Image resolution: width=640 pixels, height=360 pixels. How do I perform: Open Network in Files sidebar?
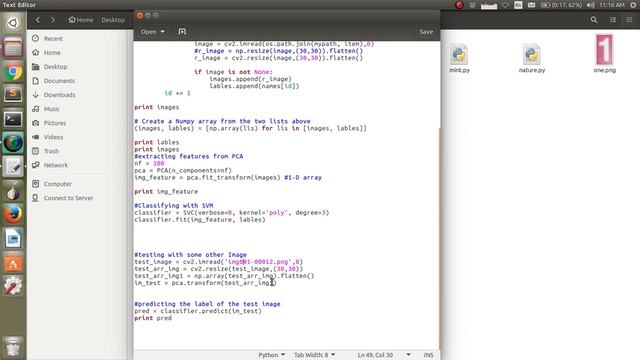point(56,165)
